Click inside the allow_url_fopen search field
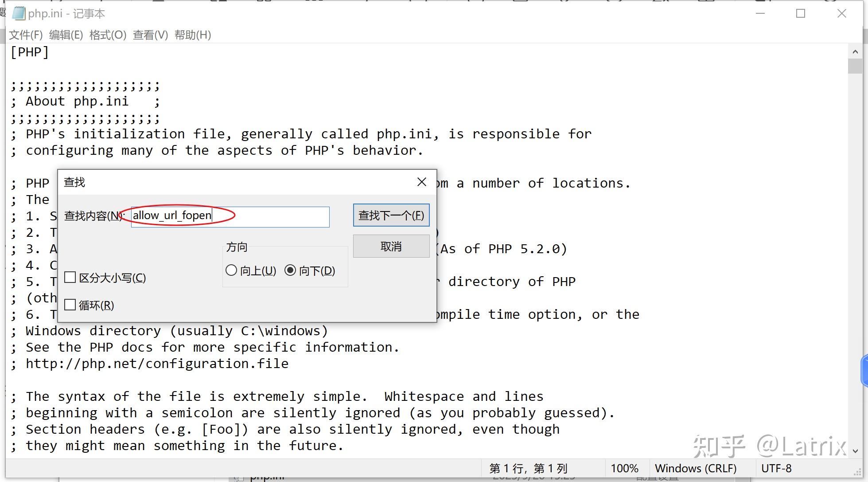Viewport: 868px width, 482px height. pyautogui.click(x=230, y=217)
